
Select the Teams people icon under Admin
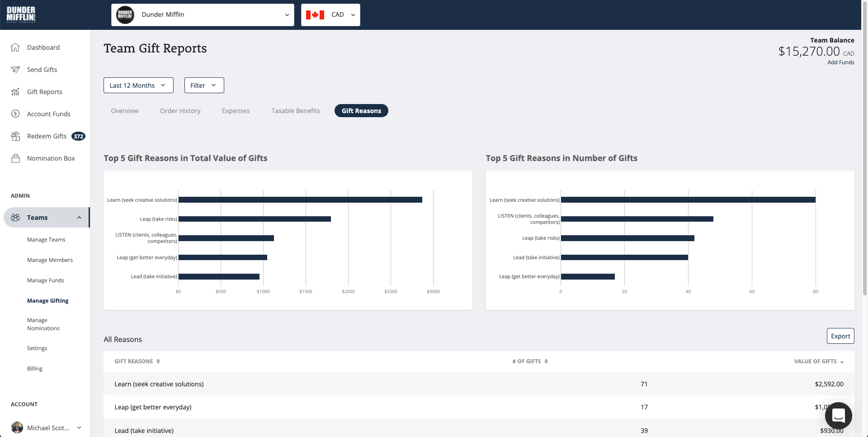pos(15,217)
